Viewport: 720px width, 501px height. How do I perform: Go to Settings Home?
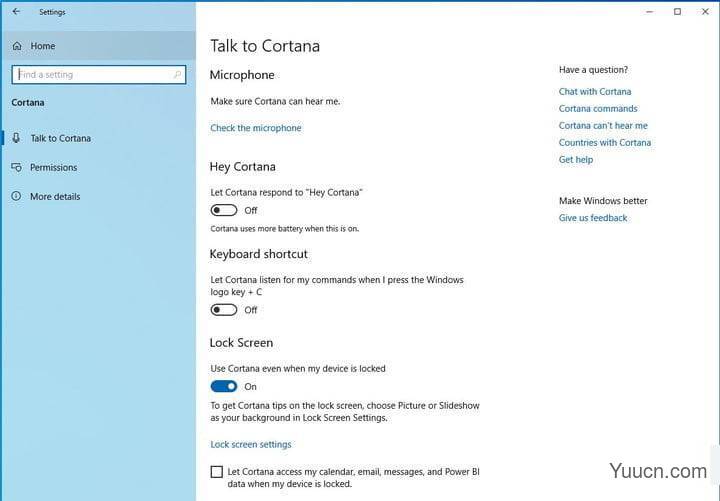tap(98, 46)
